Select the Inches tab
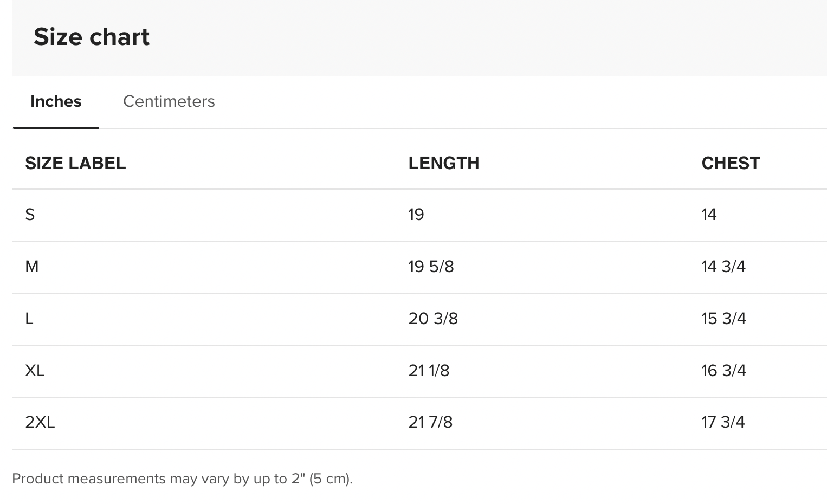 tap(56, 101)
